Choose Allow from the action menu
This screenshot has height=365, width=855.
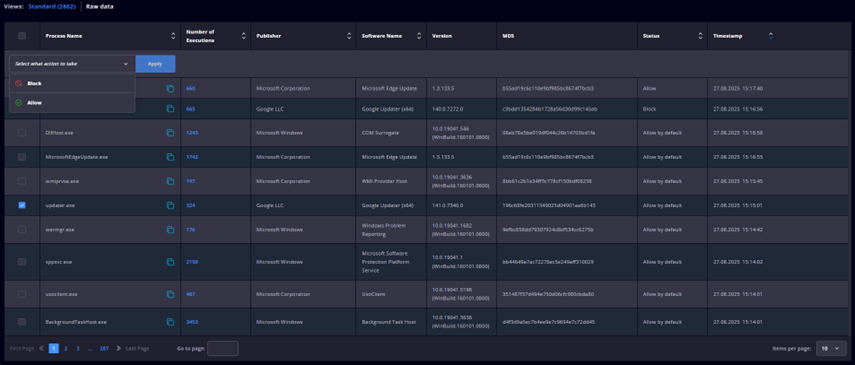coord(72,103)
